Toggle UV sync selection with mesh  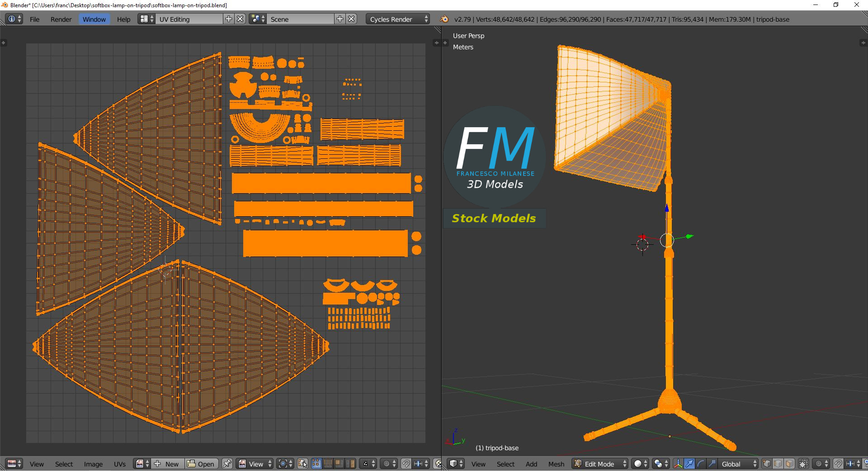click(x=303, y=464)
